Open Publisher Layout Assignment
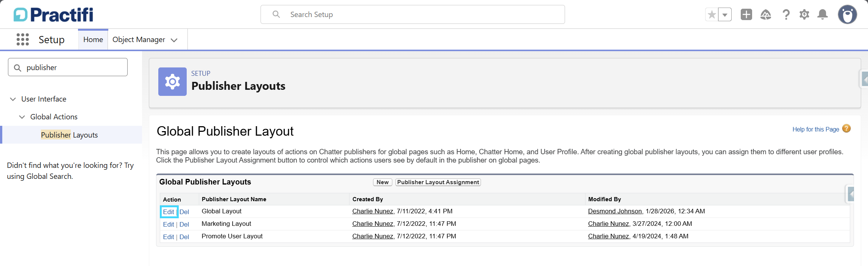 click(438, 182)
